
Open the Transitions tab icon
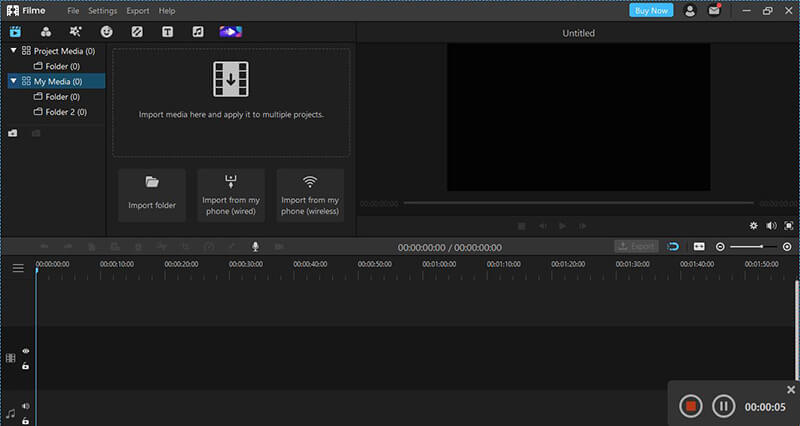[x=137, y=32]
